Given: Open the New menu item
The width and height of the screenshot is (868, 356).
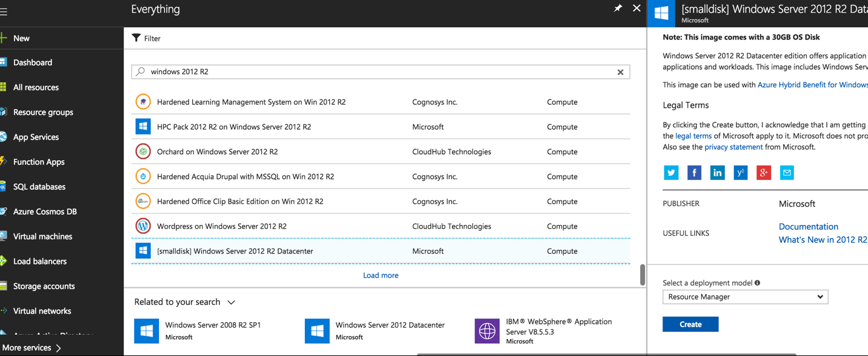Looking at the screenshot, I should tap(21, 38).
